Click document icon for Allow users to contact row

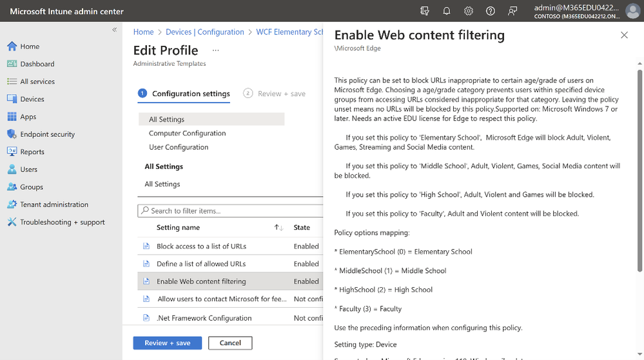coord(146,299)
